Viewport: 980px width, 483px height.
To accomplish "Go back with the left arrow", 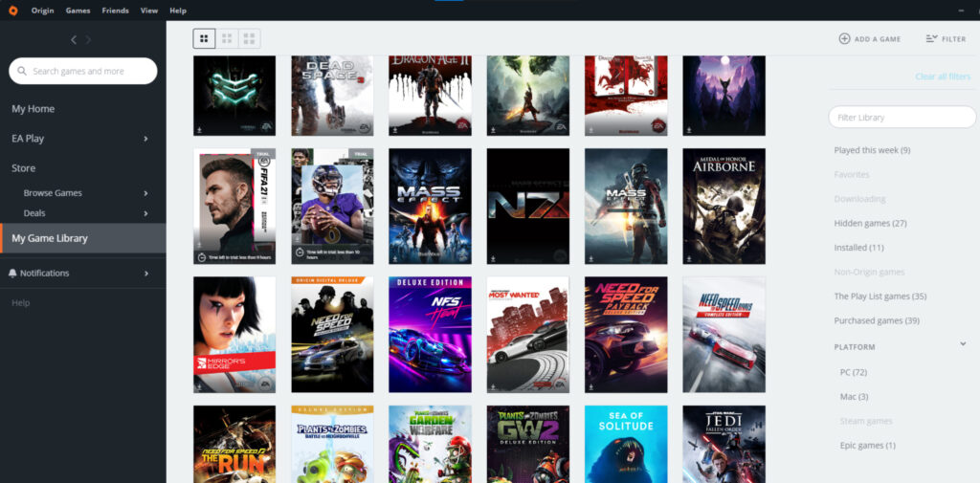I will tap(74, 40).
